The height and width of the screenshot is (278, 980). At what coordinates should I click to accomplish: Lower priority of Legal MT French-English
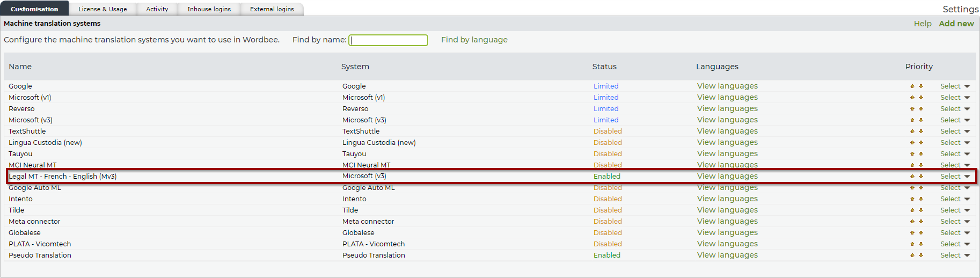pyautogui.click(x=921, y=177)
